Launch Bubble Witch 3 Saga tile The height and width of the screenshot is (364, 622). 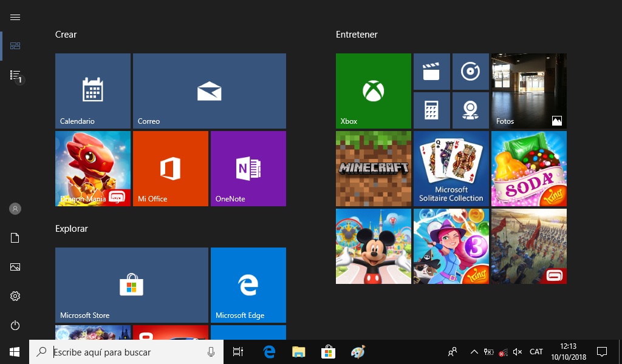451,246
